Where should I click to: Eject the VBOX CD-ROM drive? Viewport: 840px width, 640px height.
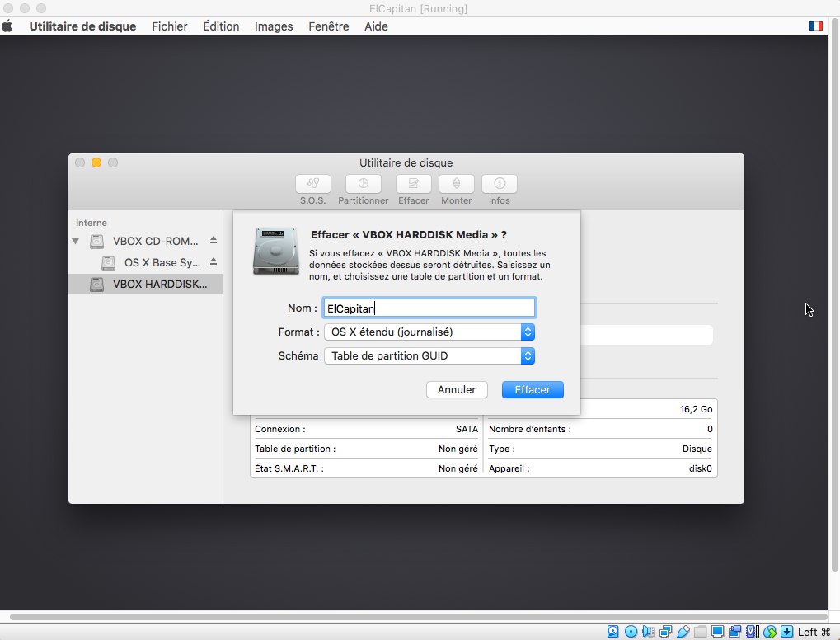214,240
